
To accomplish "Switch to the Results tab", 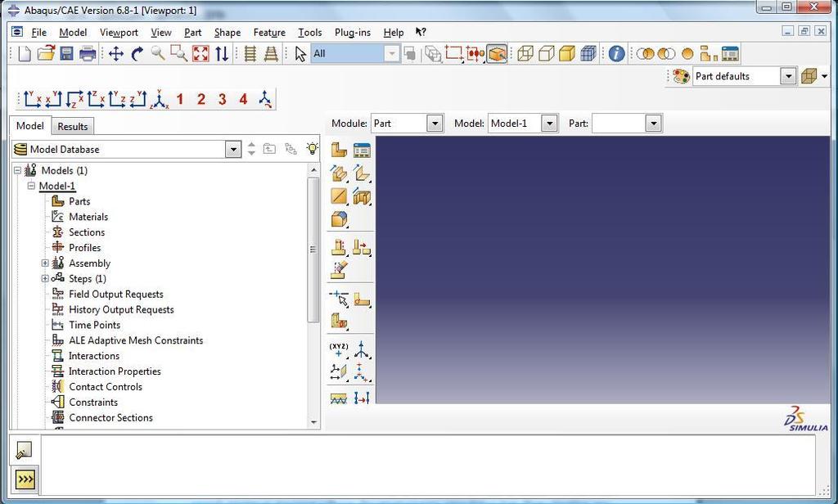I will pos(73,127).
